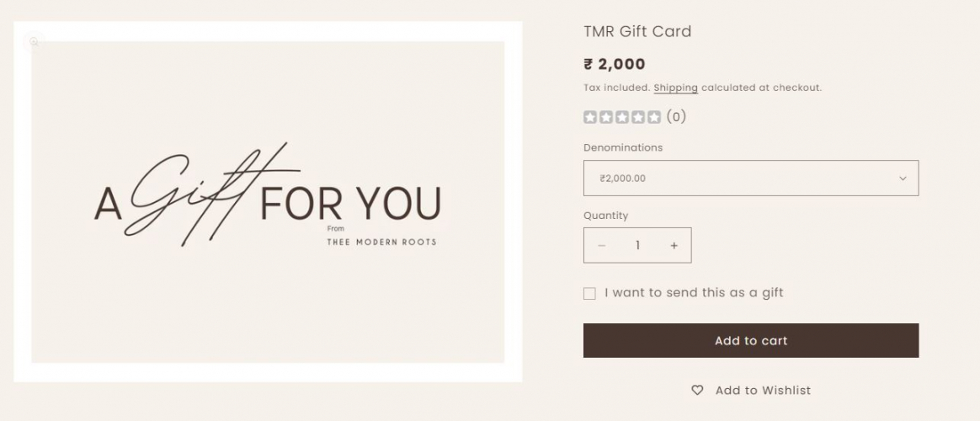Open the Denominations dropdown showing ₹2,000.00
Viewport: 980px width, 421px height.
pyautogui.click(x=741, y=179)
